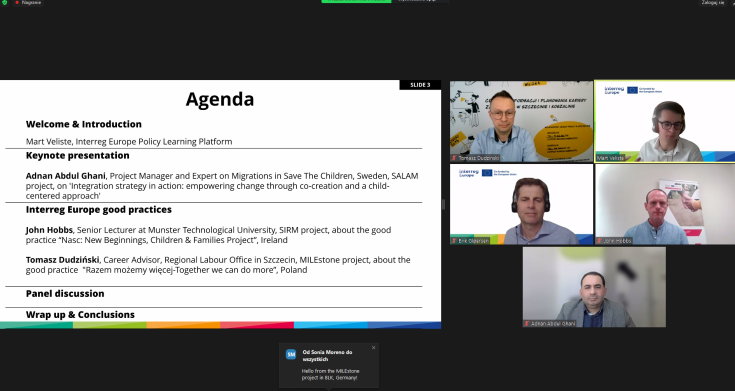This screenshot has height=391, width=735.
Task: Click muted mic icon beside Erik Gløersen
Action: 454,241
